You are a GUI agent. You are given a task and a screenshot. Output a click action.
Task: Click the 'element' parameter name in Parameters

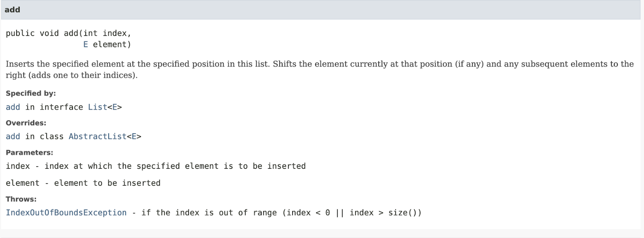(23, 183)
